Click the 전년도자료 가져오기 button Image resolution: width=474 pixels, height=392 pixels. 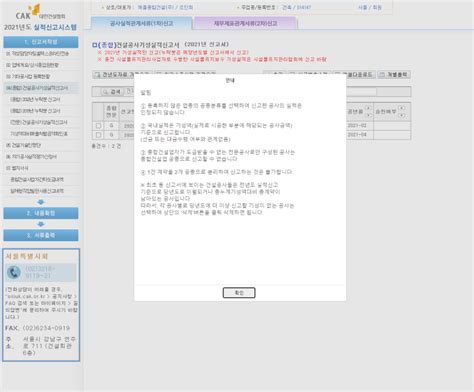(x=122, y=75)
